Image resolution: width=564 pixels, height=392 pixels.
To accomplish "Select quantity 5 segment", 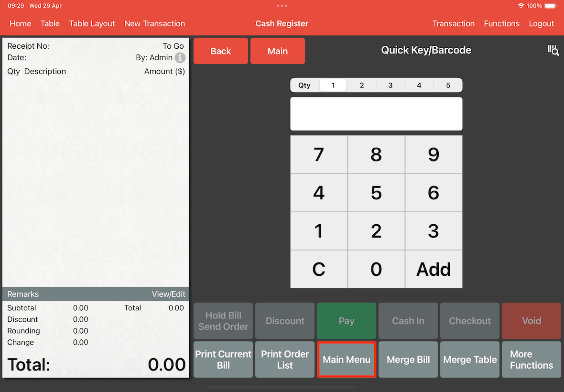I will [448, 85].
